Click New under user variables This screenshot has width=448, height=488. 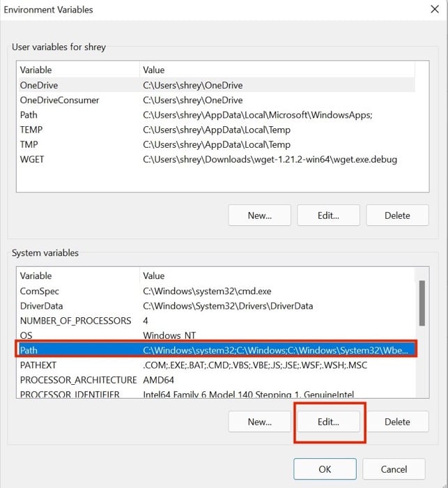click(259, 215)
